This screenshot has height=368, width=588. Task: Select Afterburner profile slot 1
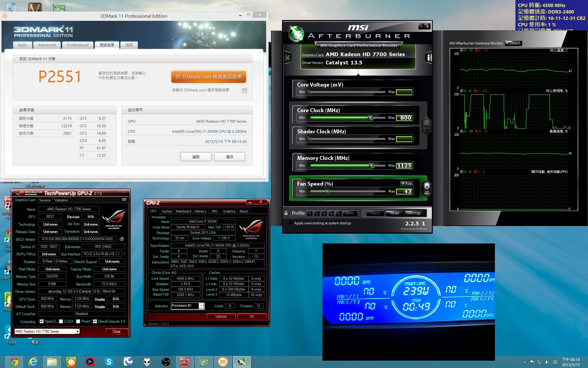[x=310, y=213]
